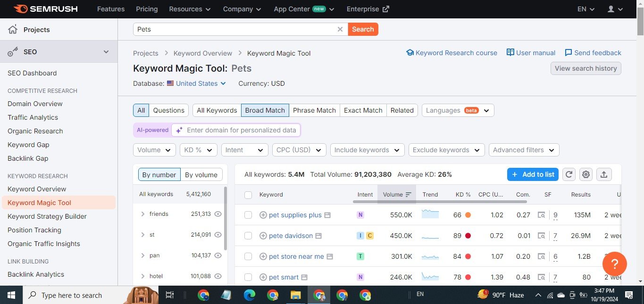Toggle eye icon for hotel group
This screenshot has width=644, height=304.
[218, 276]
